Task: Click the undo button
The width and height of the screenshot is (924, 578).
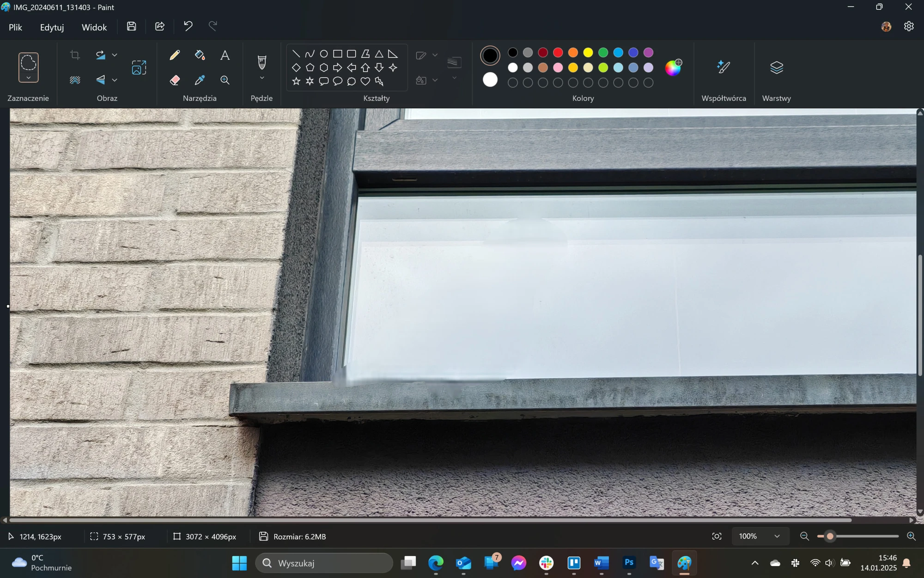Action: pyautogui.click(x=188, y=26)
